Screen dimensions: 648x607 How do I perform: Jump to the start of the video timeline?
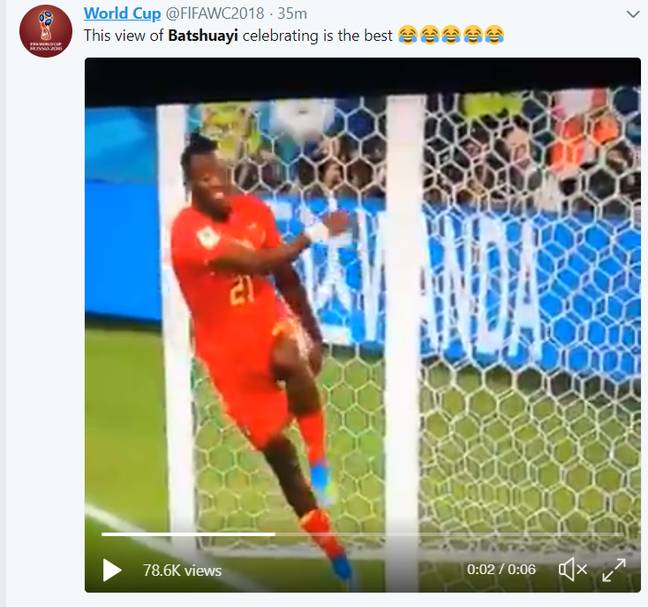tap(103, 534)
